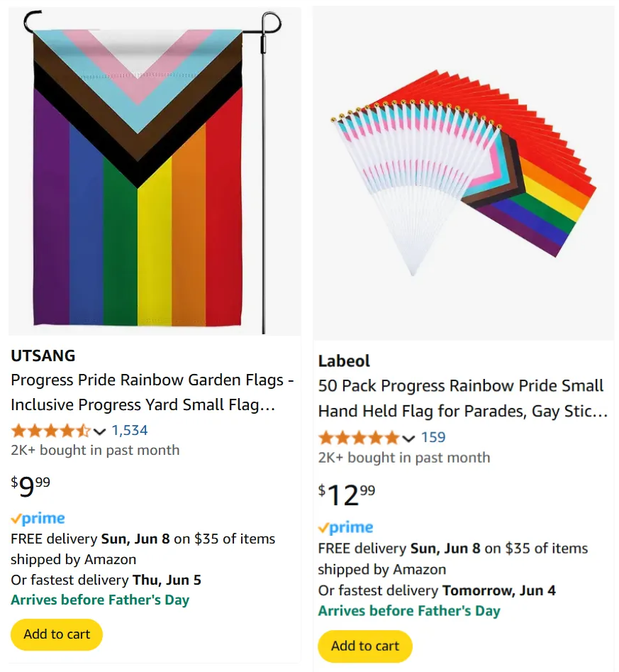Click the 50 pack hand held flags image
This screenshot has width=619, height=672.
464,174
